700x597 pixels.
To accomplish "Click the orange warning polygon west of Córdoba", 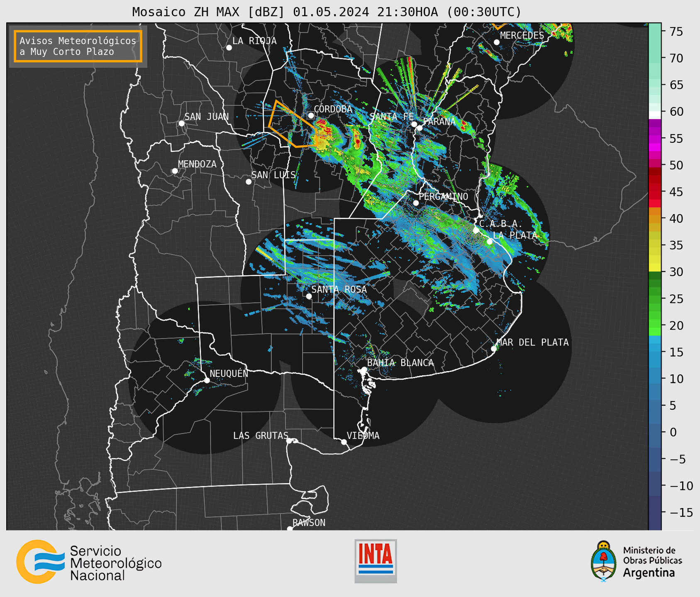I will pos(293,125).
